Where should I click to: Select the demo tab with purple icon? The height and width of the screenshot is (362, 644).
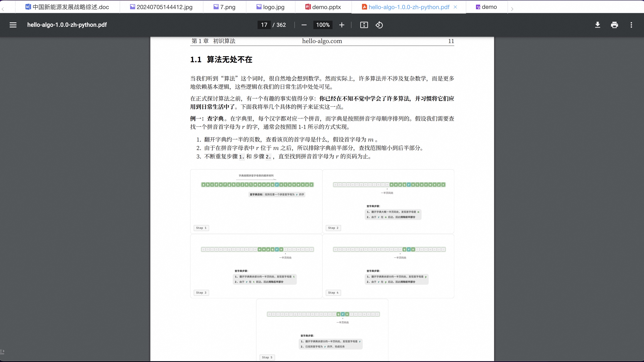coord(486,7)
